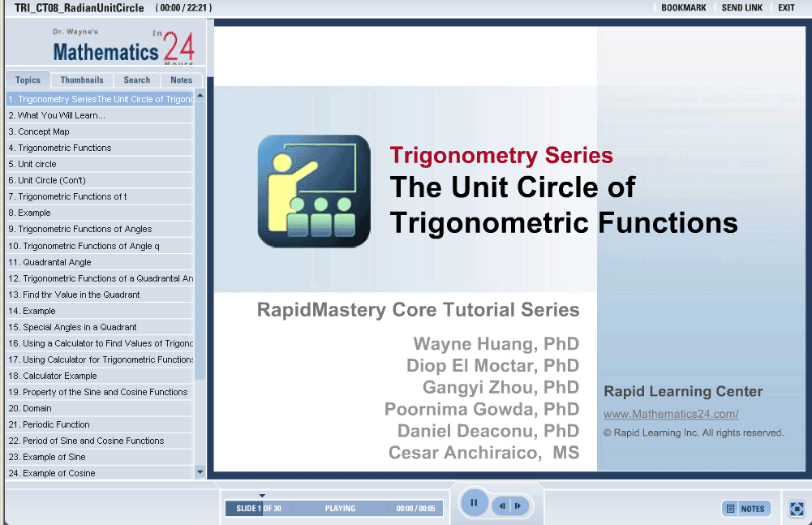The image size is (812, 525).
Task: Select topic 24 Example of Cosine
Action: coord(100,473)
